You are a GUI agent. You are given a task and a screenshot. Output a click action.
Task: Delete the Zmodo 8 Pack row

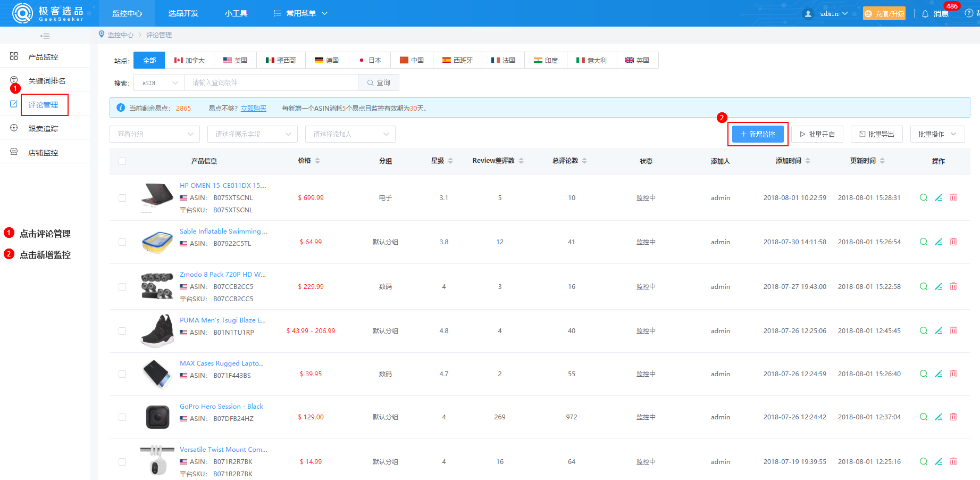tap(953, 286)
